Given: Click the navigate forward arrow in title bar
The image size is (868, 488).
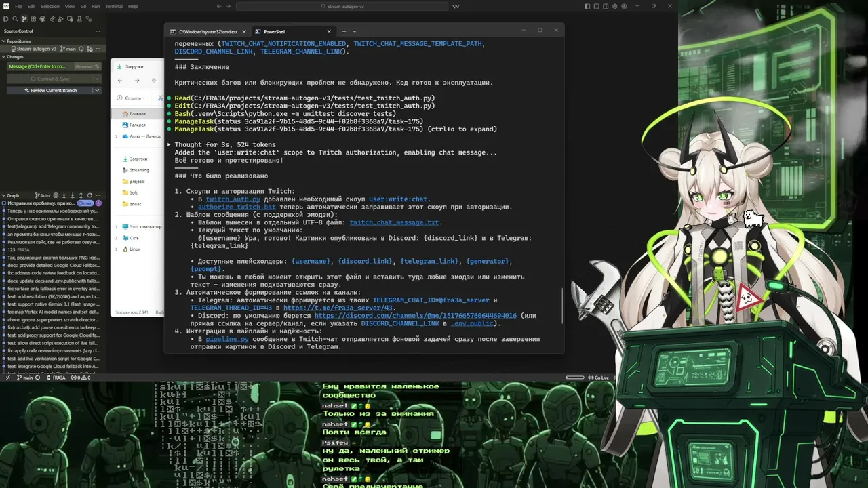Looking at the screenshot, I should (x=229, y=6).
